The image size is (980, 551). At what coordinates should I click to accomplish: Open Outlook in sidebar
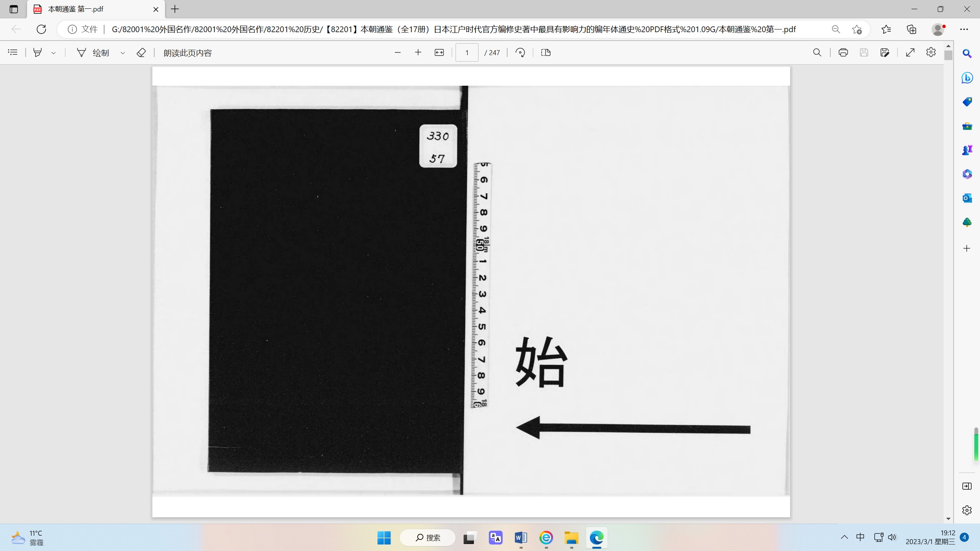967,198
